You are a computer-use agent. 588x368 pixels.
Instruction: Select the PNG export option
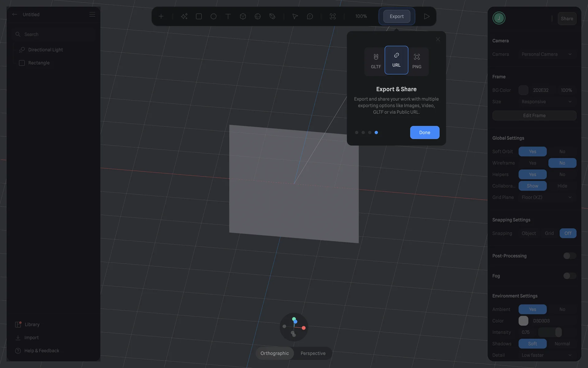(417, 60)
